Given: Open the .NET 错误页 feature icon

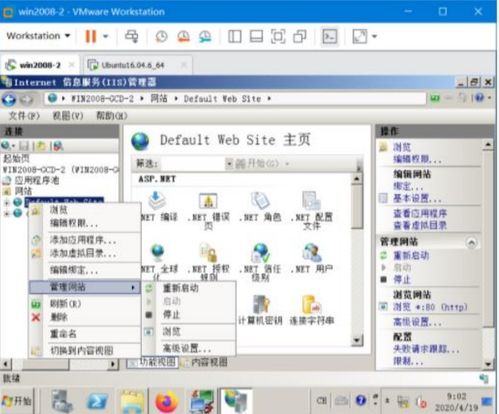Looking at the screenshot, I should [208, 211].
